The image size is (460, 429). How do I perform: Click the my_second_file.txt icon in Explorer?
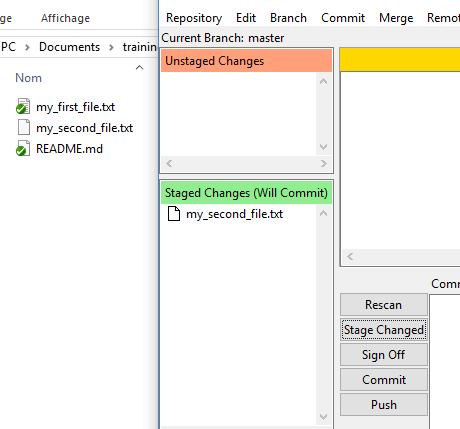coord(24,127)
